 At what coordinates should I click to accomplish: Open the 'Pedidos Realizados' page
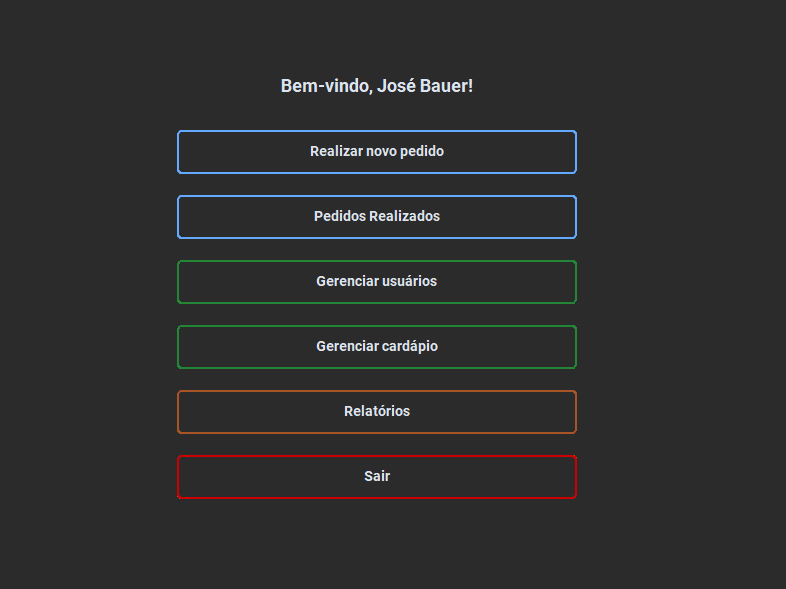(377, 217)
